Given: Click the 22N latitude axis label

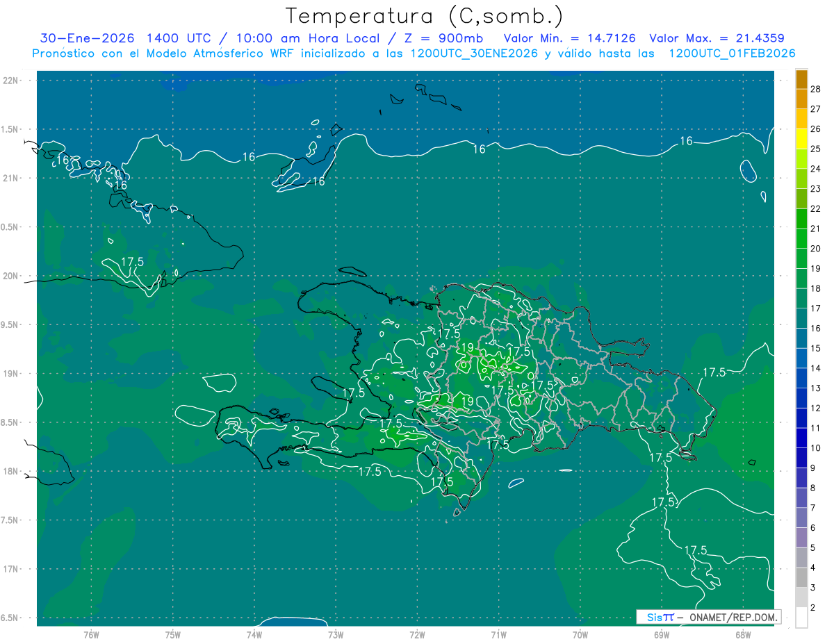Looking at the screenshot, I should (12, 81).
